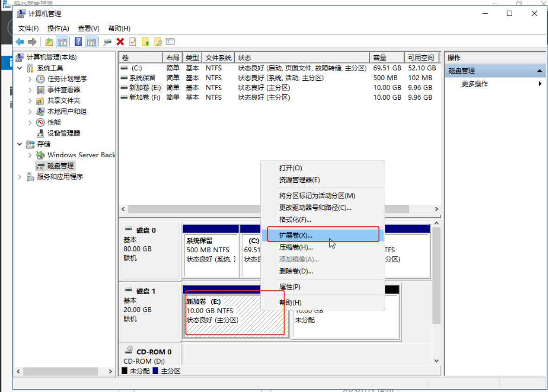Click the magnifier search page toolbar icon

[158, 42]
